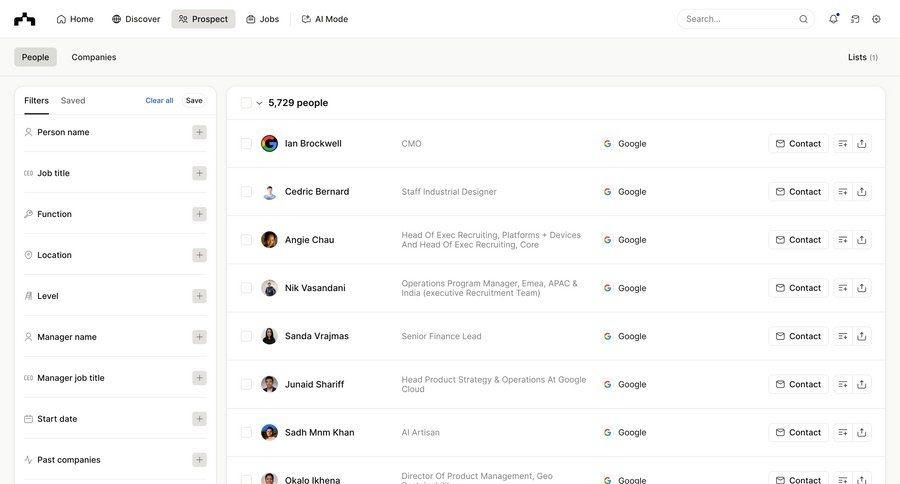This screenshot has width=900, height=484.
Task: Export Sanda Vrajmas's record
Action: tap(862, 336)
